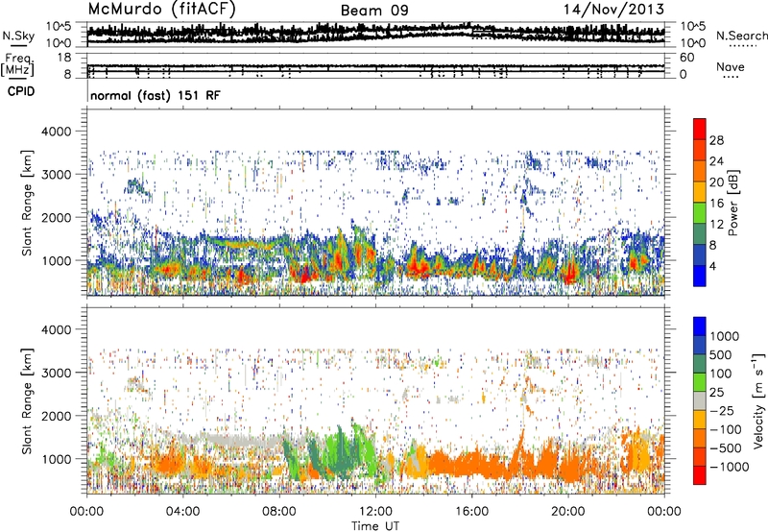The width and height of the screenshot is (768, 532).
Task: Click the '20:00' time axis tick
Action: pyautogui.click(x=567, y=512)
